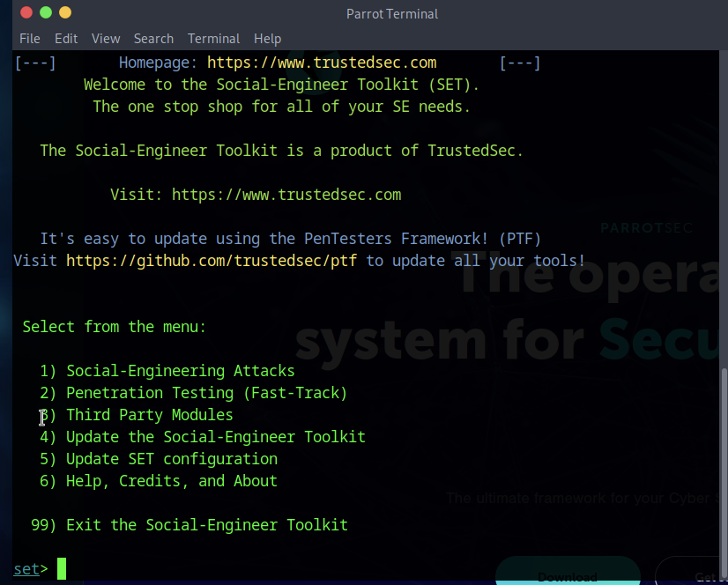Open the Terminal menu
The image size is (728, 585).
pos(213,39)
